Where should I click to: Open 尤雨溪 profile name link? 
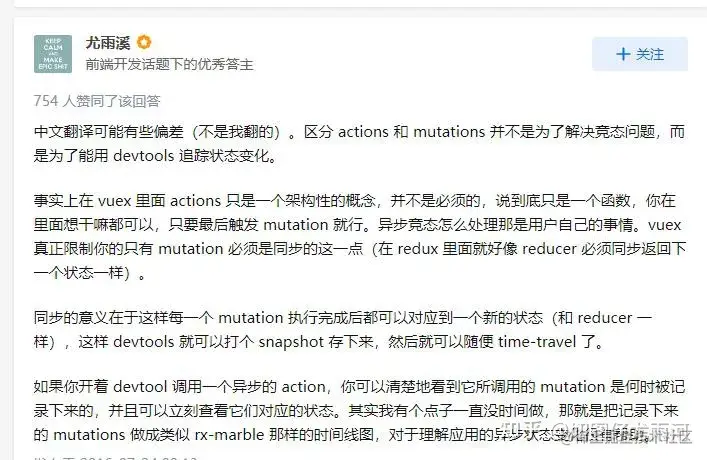pos(108,43)
